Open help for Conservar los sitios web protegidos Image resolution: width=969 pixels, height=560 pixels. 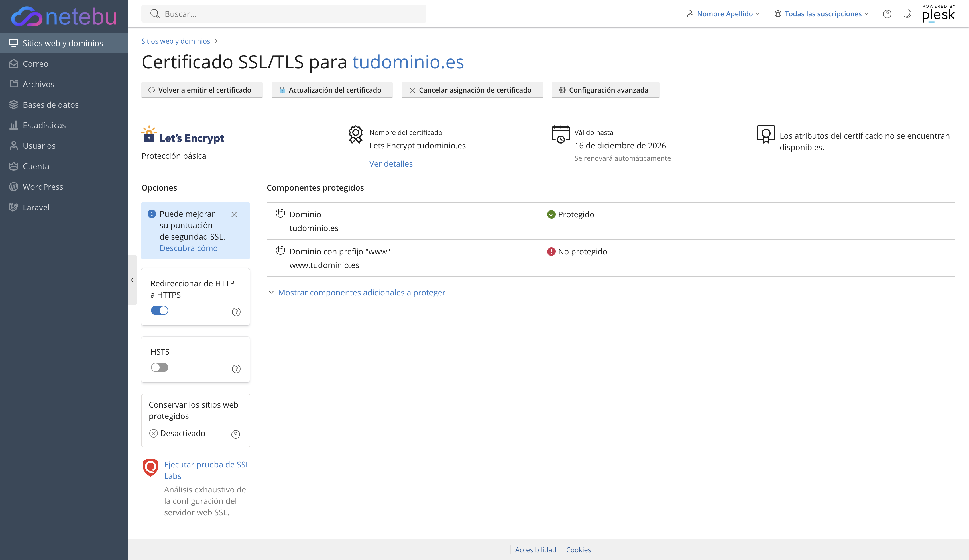[236, 434]
